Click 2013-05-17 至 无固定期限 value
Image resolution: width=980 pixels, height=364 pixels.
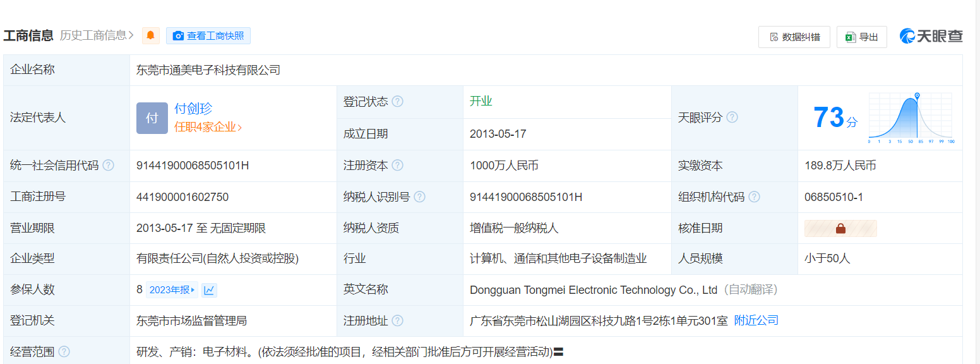click(x=201, y=228)
